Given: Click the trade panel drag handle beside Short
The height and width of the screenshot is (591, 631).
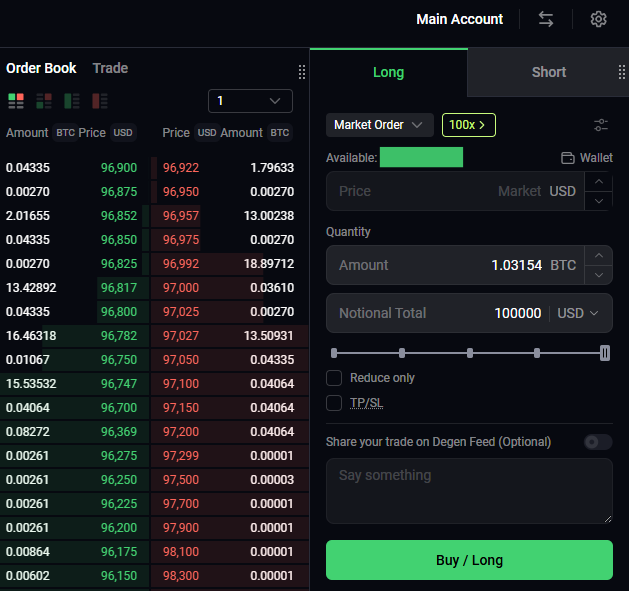Looking at the screenshot, I should (x=622, y=72).
